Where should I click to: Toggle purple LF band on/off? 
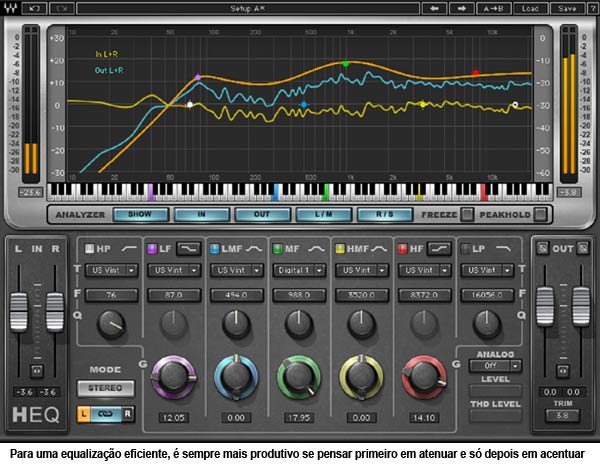click(x=152, y=249)
